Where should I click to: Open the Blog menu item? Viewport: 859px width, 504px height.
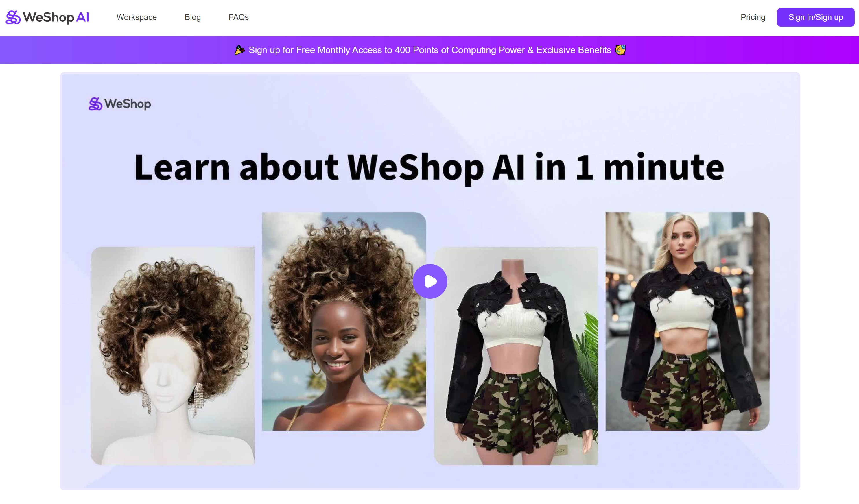click(193, 17)
